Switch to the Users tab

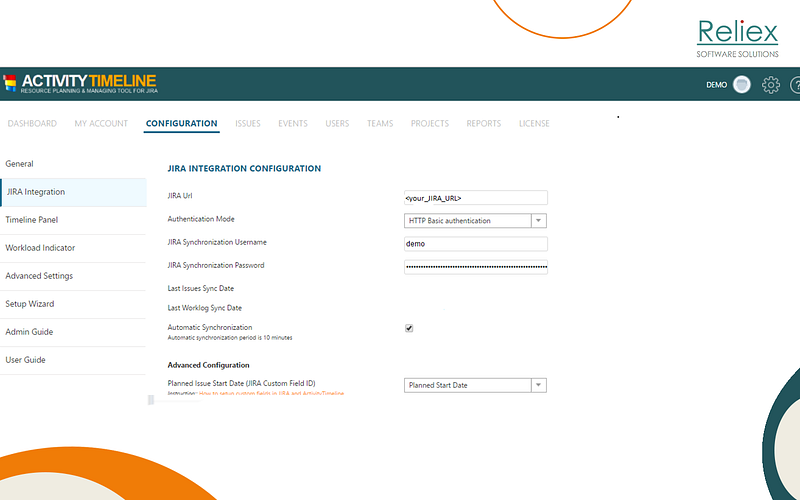click(x=337, y=123)
